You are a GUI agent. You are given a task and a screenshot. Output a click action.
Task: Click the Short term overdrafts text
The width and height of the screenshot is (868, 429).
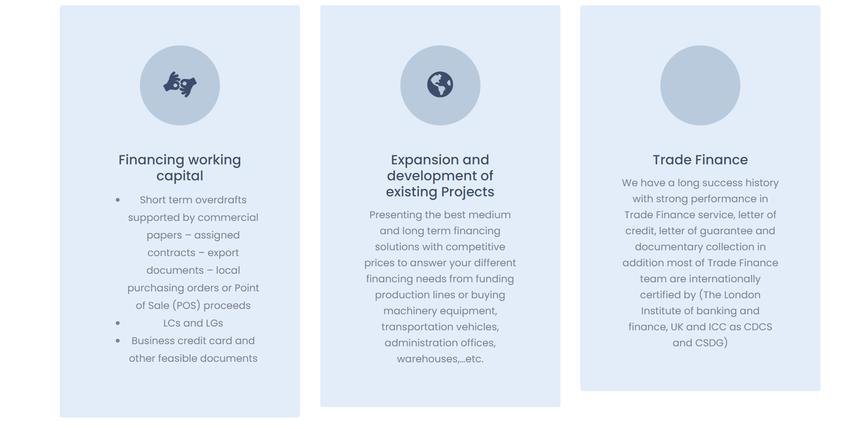tap(193, 200)
